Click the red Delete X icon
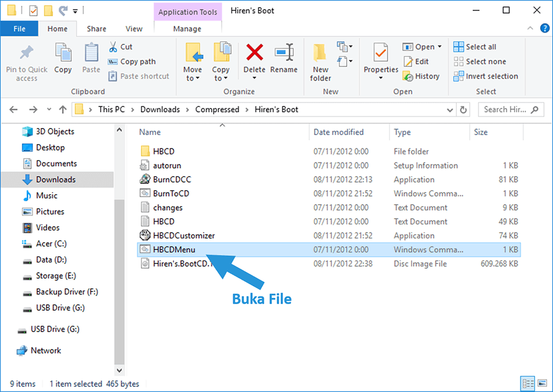This screenshot has height=392, width=553. coord(254,52)
